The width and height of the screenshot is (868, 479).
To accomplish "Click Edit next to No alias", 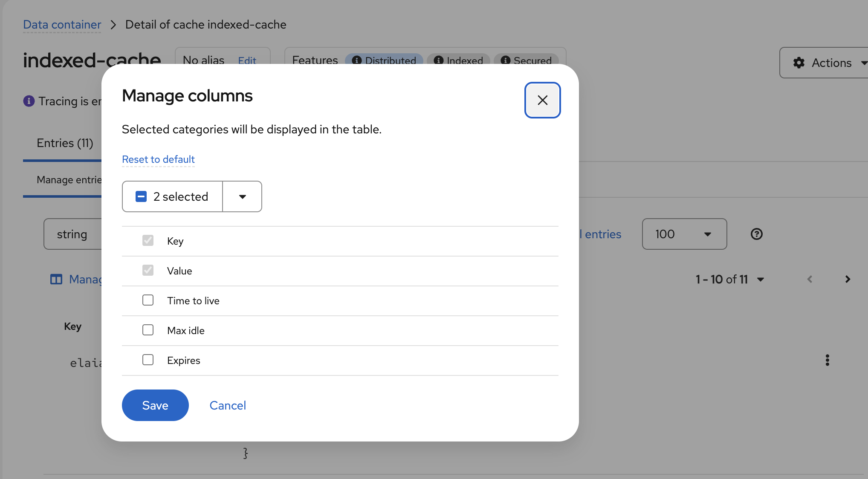I will tap(247, 61).
